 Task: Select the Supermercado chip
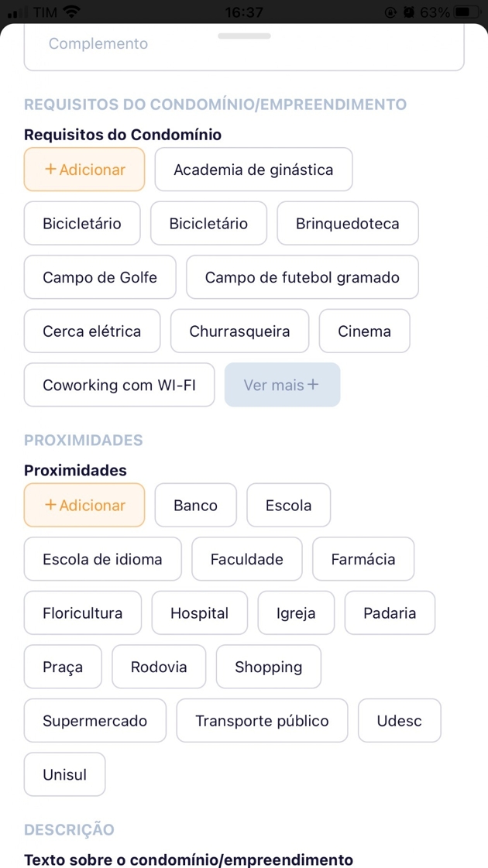pos(95,721)
